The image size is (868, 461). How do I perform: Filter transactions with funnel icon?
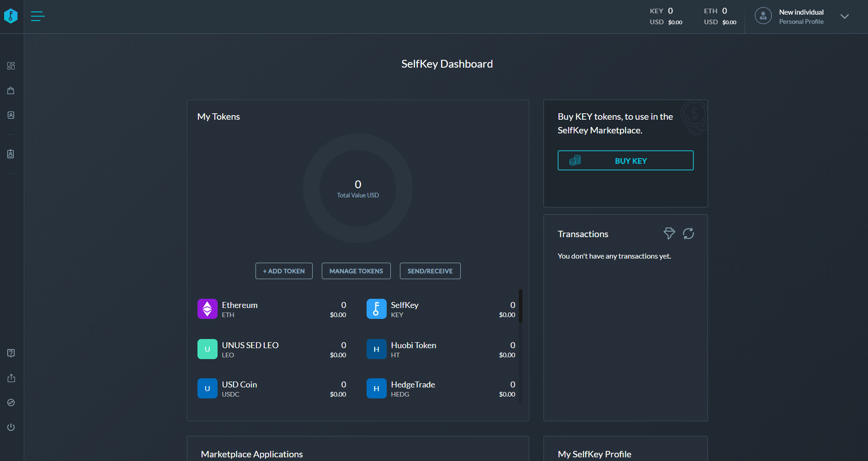[x=669, y=233]
